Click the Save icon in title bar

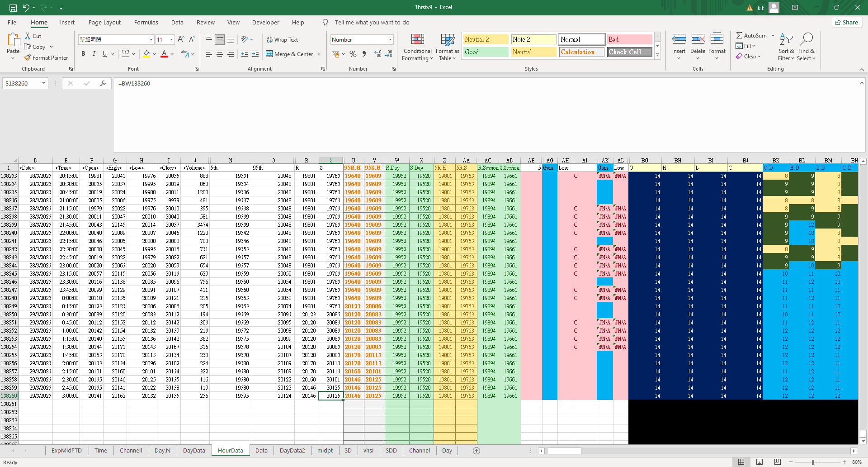coord(13,8)
